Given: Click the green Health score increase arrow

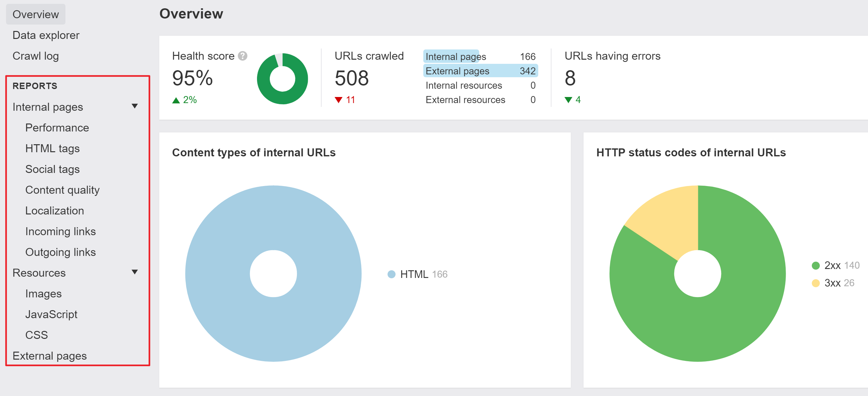Looking at the screenshot, I should (x=176, y=100).
